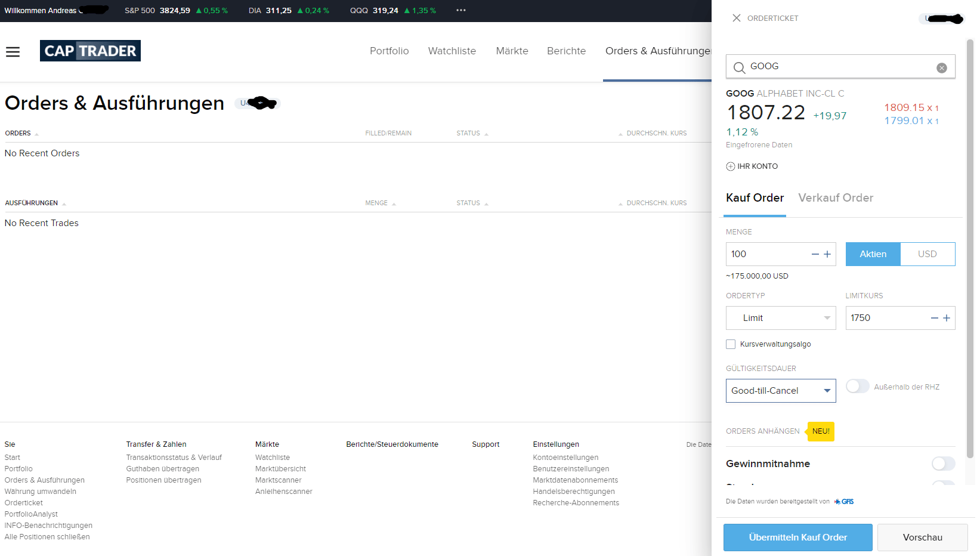Click into the GOOG symbol search field

coord(840,67)
